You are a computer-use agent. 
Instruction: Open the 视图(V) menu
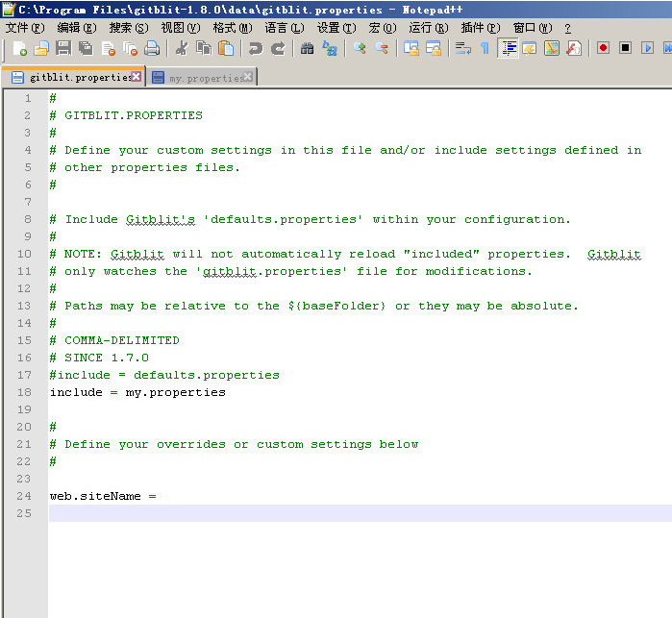tap(181, 28)
